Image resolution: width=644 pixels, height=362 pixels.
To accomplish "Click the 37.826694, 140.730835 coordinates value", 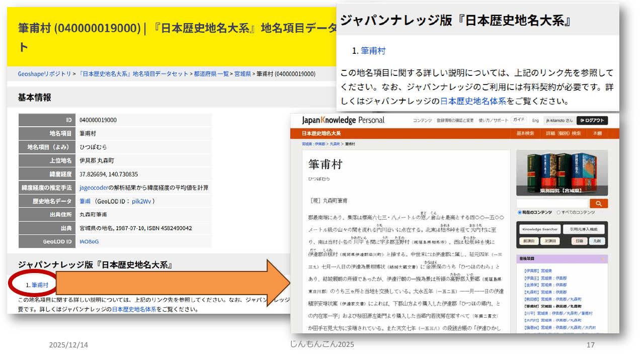I will (109, 174).
